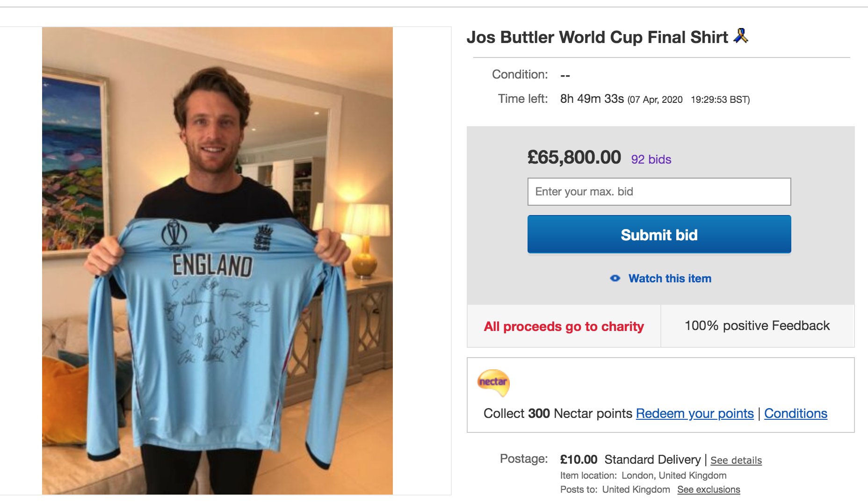868x503 pixels.
Task: Click the £10.00 Standard Delivery text
Action: pyautogui.click(x=630, y=460)
